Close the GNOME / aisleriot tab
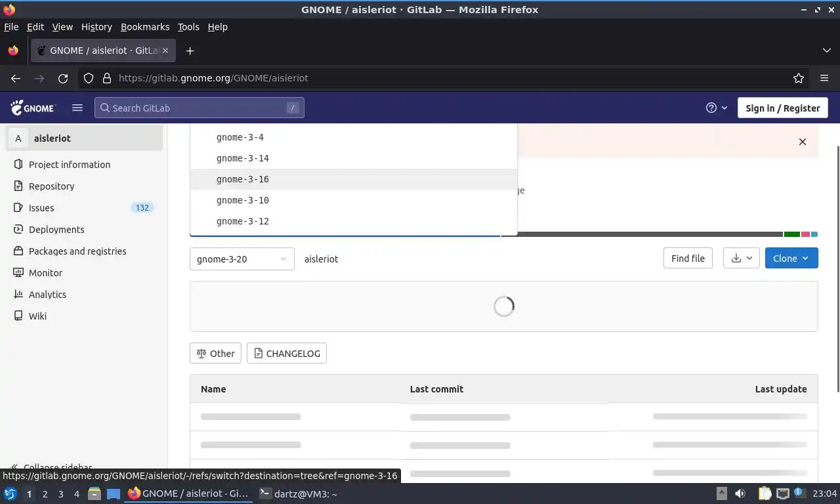Viewport: 840px width, 504px height. pyautogui.click(x=165, y=51)
